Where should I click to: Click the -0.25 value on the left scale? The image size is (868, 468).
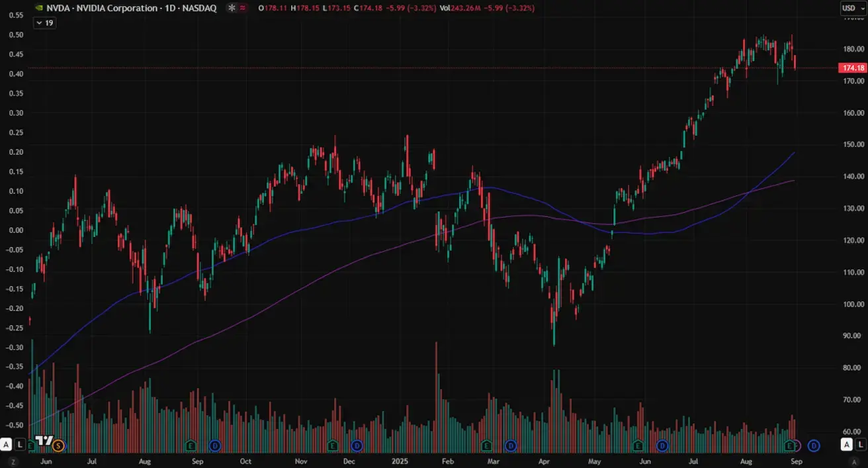pos(13,328)
